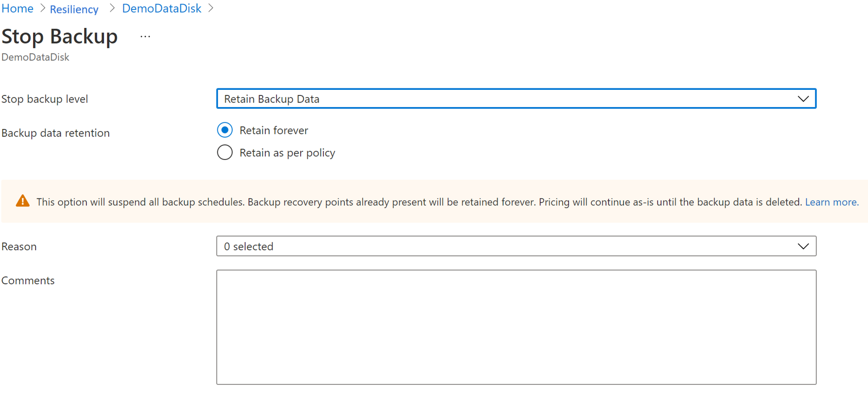The height and width of the screenshot is (396, 868).
Task: Click the Backup data retention label
Action: pos(55,133)
